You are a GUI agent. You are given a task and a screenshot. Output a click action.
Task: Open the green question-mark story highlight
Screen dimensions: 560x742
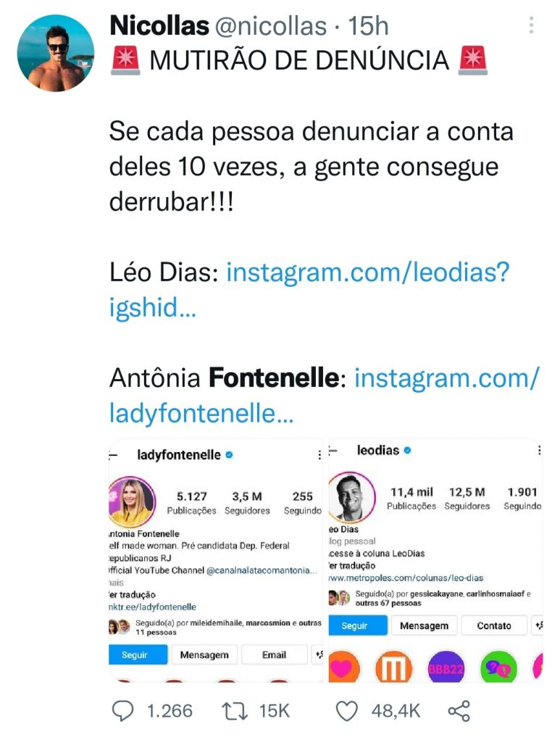tap(498, 667)
